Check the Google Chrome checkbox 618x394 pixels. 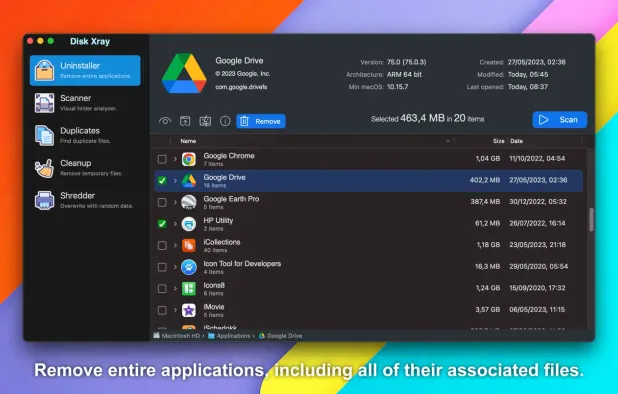[x=162, y=159]
